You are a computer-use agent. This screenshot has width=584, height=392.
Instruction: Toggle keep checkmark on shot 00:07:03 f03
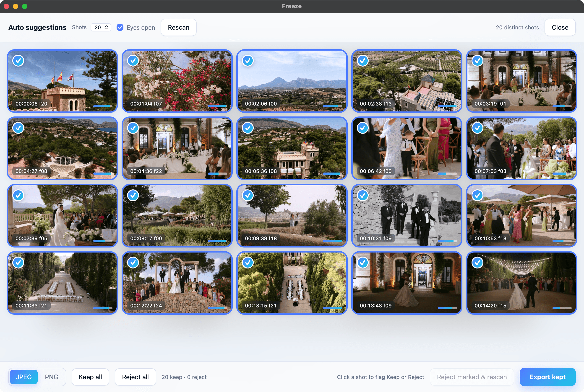477,128
